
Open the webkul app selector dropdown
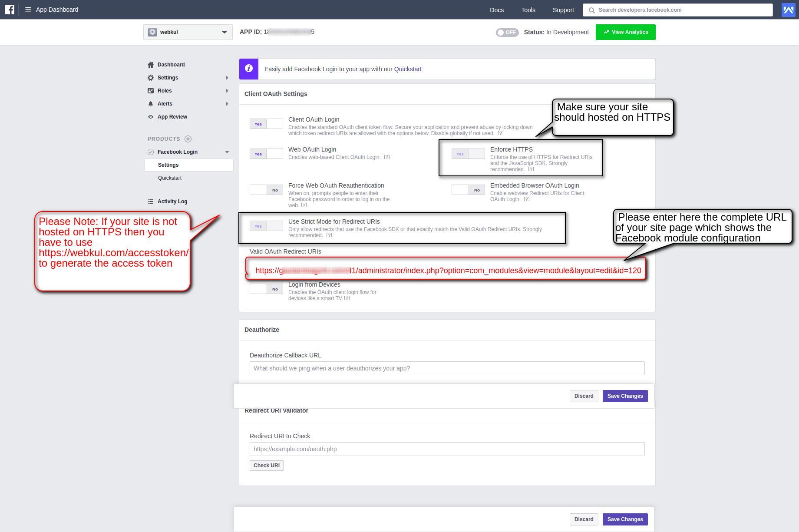tap(188, 32)
